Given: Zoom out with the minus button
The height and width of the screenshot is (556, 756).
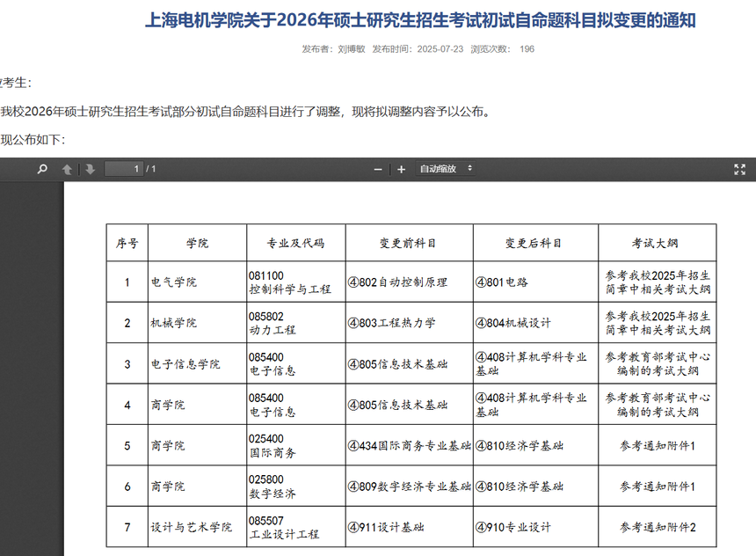Looking at the screenshot, I should click(378, 169).
